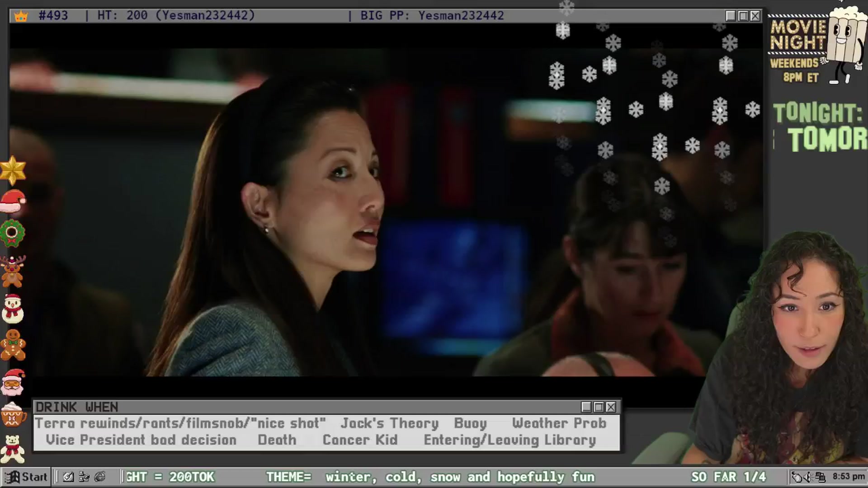Click the "Entering/Leaving Library" rule
Screen dimensions: 868x488
(x=510, y=440)
